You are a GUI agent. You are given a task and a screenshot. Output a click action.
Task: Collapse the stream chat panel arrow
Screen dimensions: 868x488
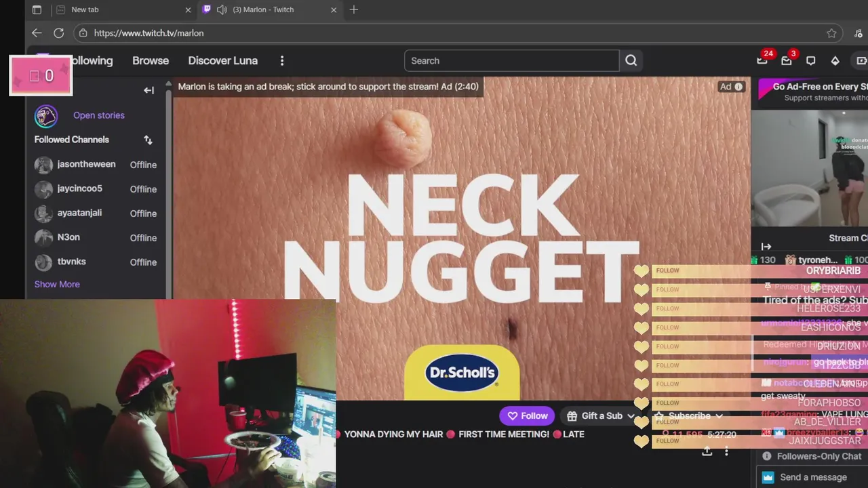tap(766, 247)
